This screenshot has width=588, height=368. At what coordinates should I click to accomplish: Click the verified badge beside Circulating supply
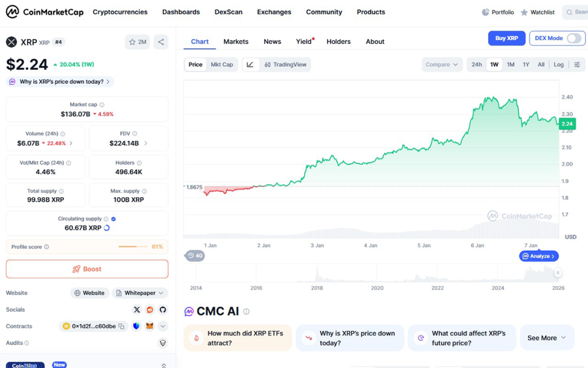pos(114,219)
